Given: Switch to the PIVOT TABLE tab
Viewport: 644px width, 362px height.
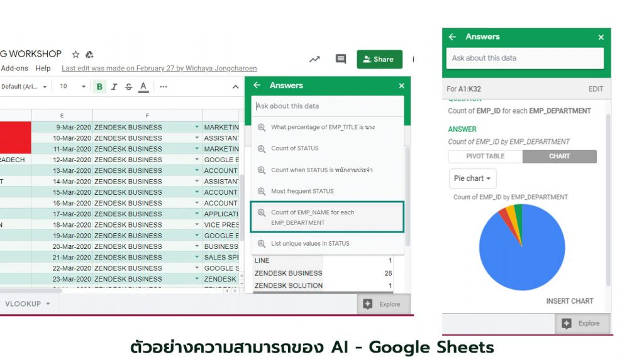Looking at the screenshot, I should click(x=485, y=156).
